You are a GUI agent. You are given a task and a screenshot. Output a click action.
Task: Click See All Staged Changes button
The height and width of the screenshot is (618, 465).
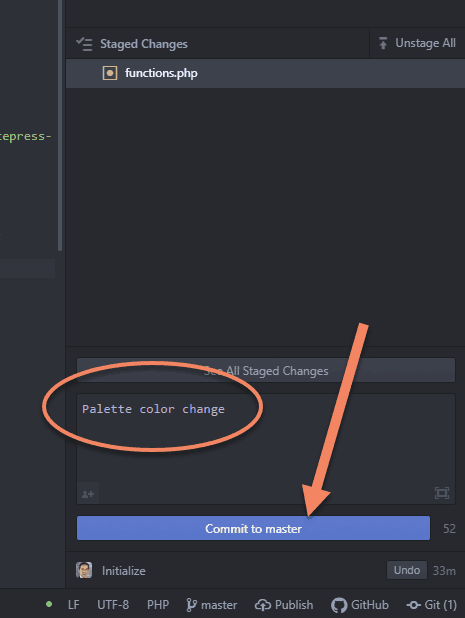(x=266, y=370)
